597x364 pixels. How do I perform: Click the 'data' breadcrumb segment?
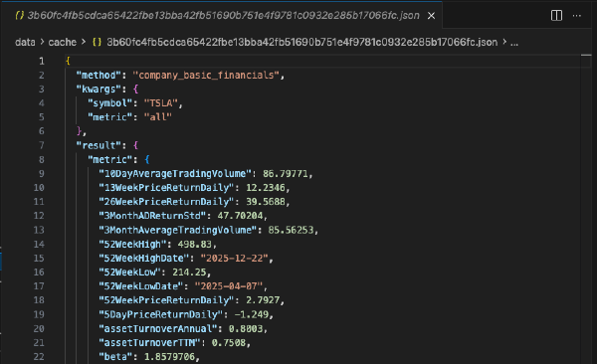pyautogui.click(x=25, y=42)
